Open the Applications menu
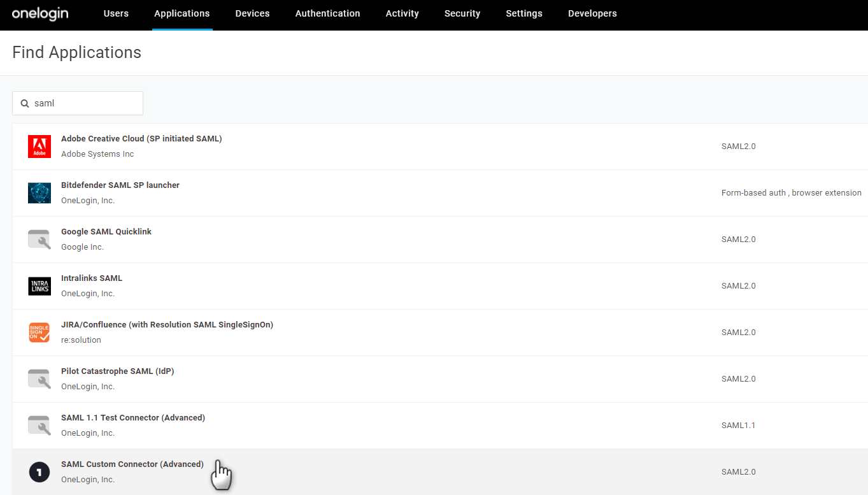This screenshot has width=868, height=495. point(181,13)
